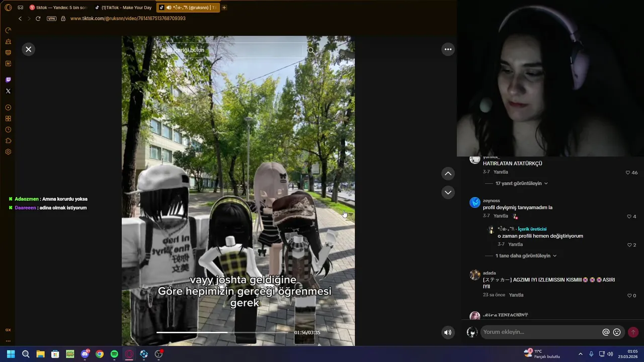
Task: Like the 'HATIRLATAN ATATÜRKÇÜ' comment
Action: click(x=628, y=172)
